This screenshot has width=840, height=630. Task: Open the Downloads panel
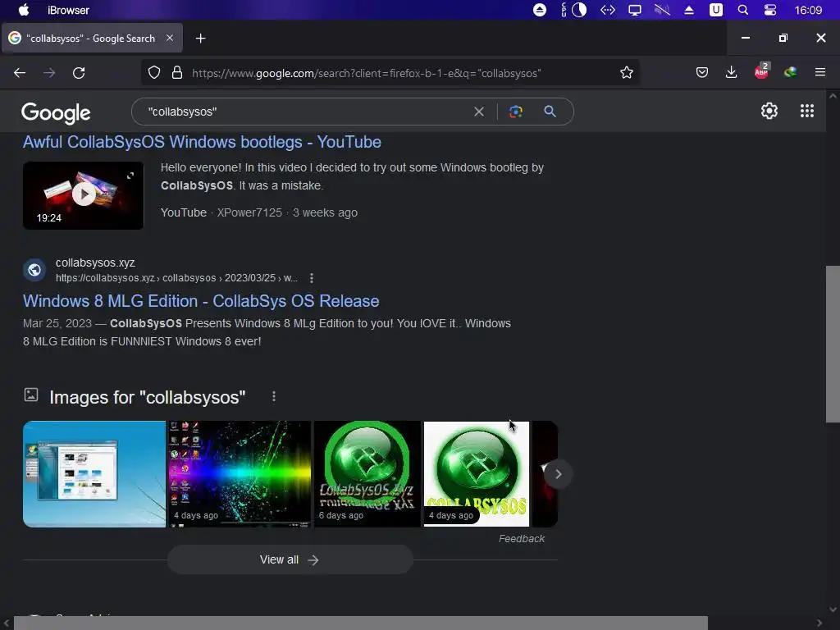pos(731,72)
